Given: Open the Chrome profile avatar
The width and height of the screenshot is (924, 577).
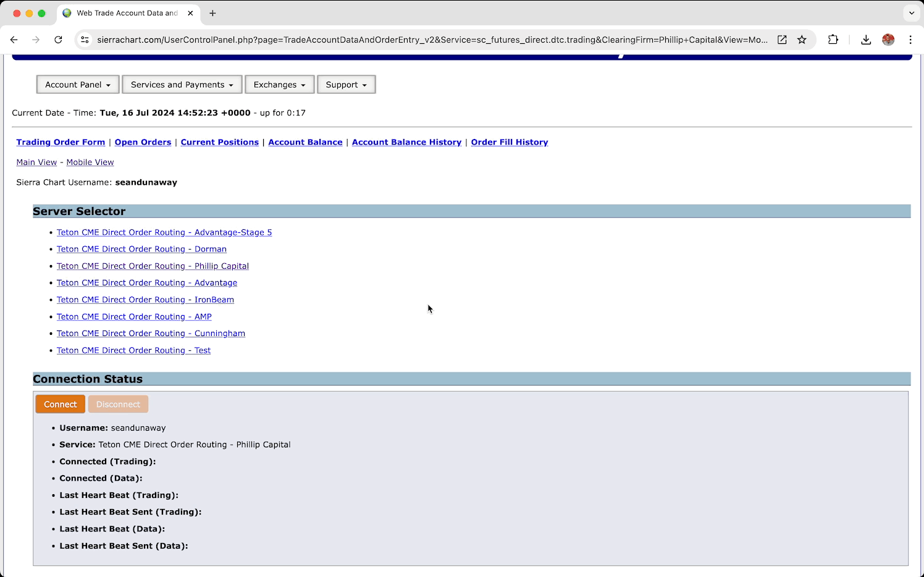Looking at the screenshot, I should click(x=888, y=40).
